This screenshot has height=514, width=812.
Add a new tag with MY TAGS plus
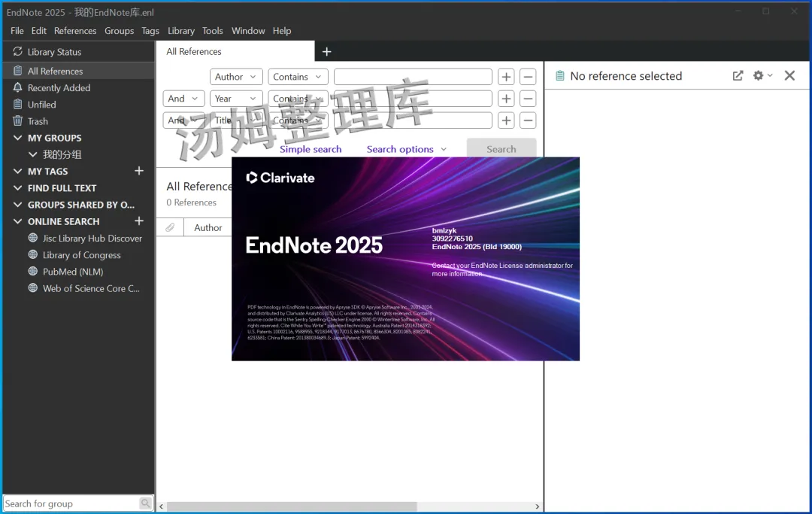coord(139,171)
